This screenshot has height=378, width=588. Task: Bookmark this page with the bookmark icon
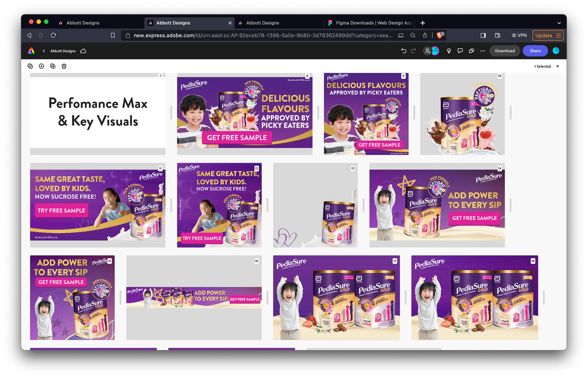coord(113,35)
